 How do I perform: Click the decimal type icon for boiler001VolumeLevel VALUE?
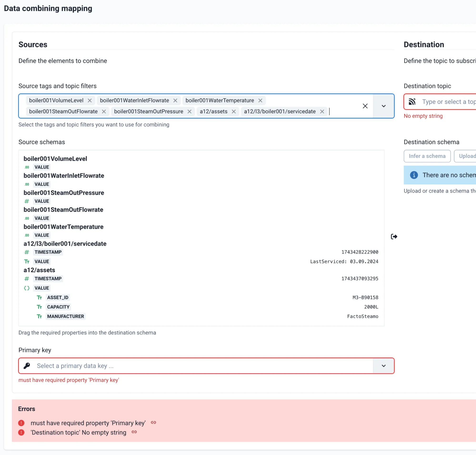click(27, 167)
